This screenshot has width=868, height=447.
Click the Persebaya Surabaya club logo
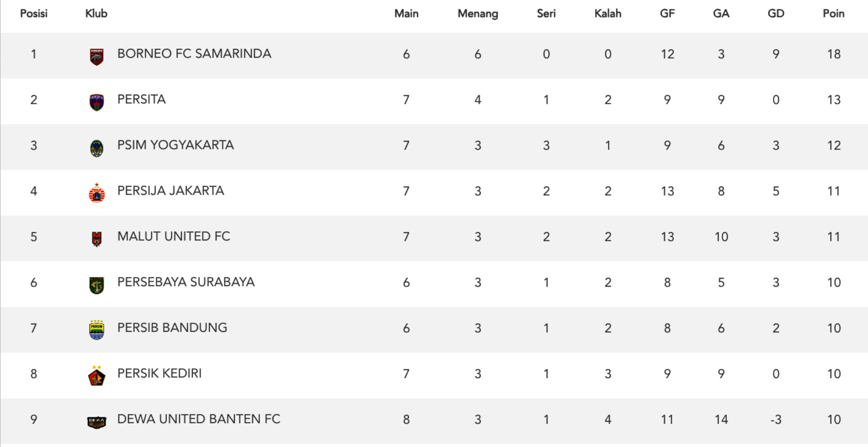[x=96, y=285]
